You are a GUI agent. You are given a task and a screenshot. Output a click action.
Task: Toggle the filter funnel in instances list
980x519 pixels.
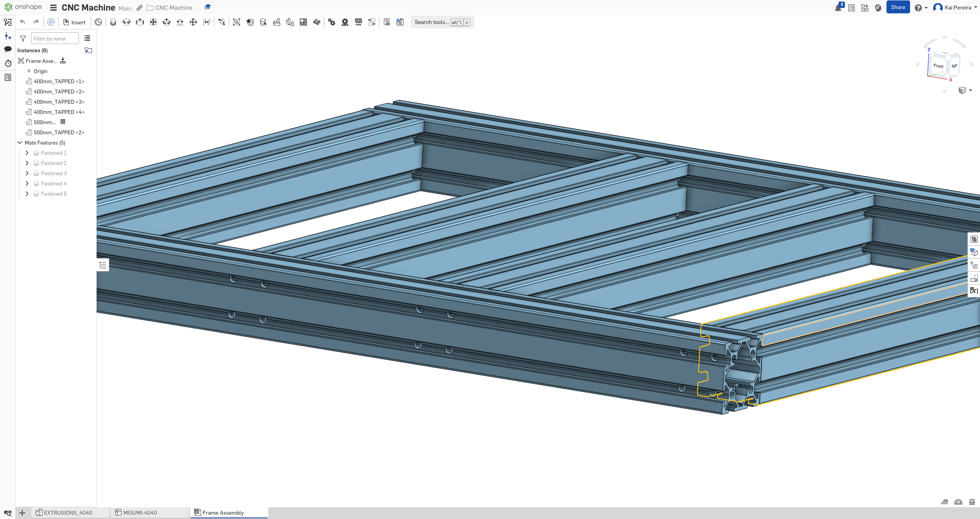(23, 39)
